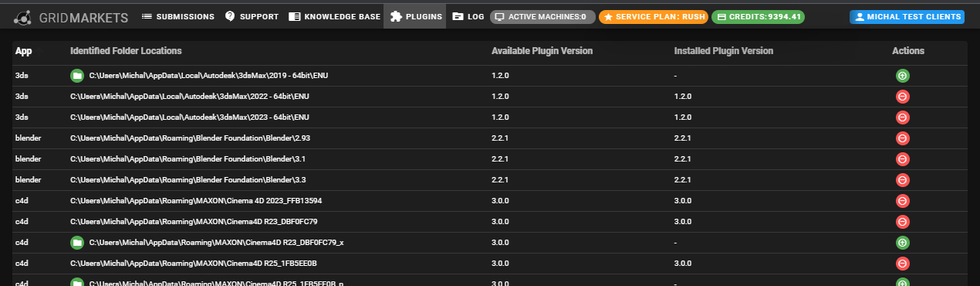Click the Service Plan: Rush badge
Image resolution: width=980 pixels, height=286 pixels.
tap(654, 16)
